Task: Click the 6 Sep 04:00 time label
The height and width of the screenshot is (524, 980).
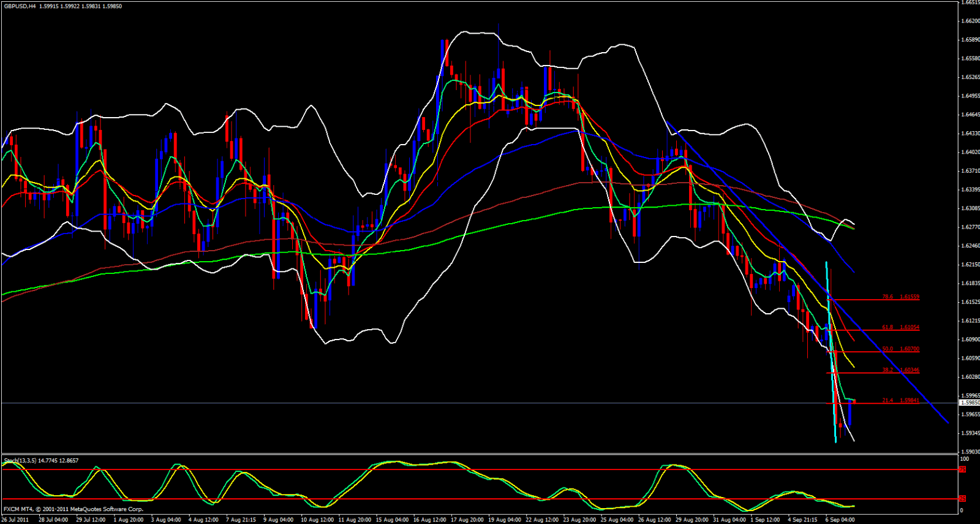Action: 840,520
